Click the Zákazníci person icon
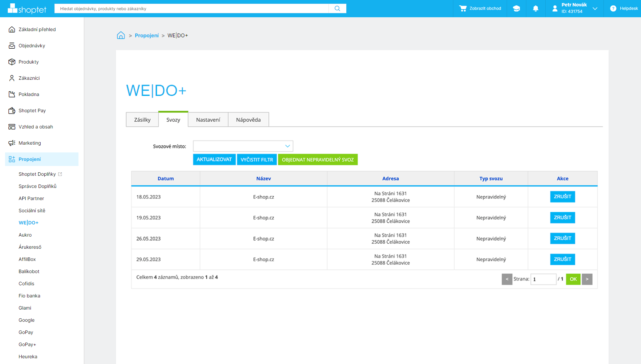This screenshot has height=364, width=641. (12, 78)
